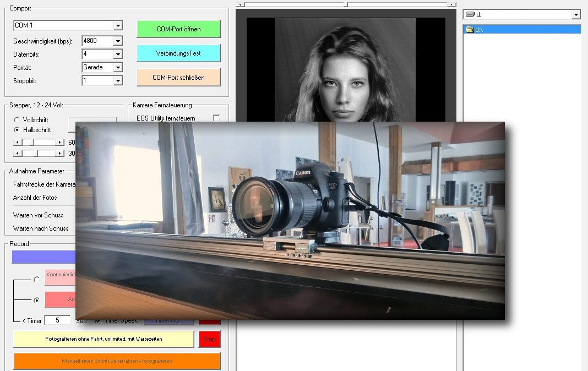
Task: Click the drive icon in drive selector
Action: pos(470,14)
